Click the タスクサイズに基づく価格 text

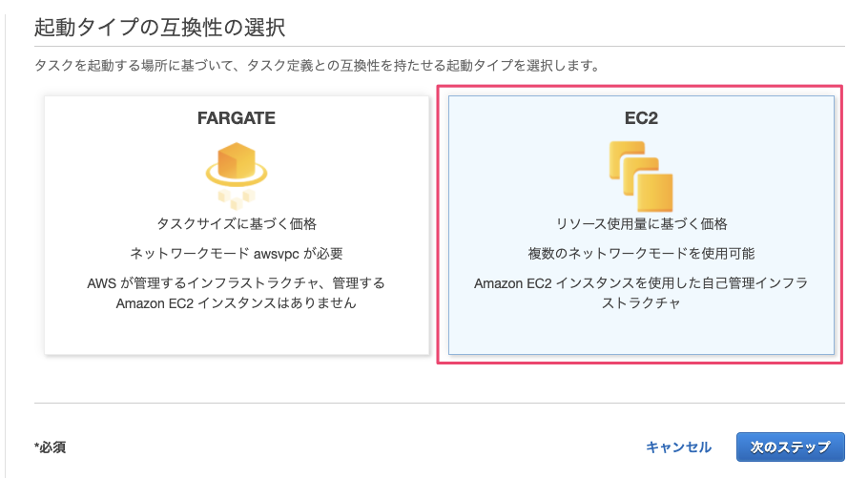point(237,224)
